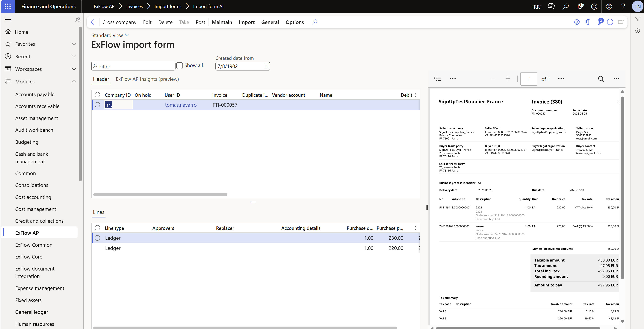The image size is (644, 329).
Task: Select all rows in header grid
Action: 97,94
